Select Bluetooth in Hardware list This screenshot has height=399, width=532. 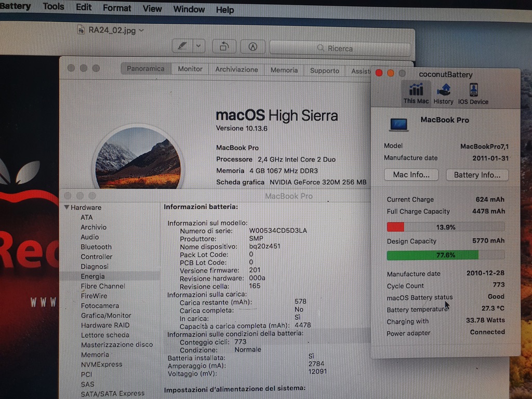click(x=96, y=247)
